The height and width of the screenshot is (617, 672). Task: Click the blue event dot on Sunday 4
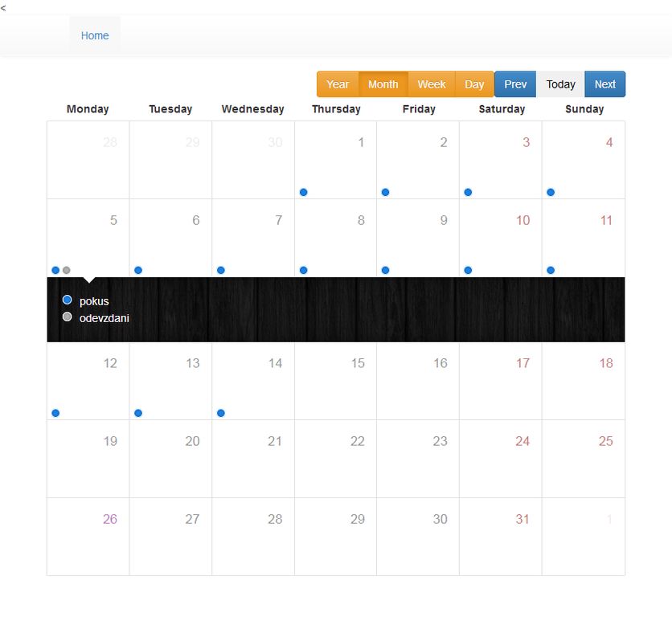pyautogui.click(x=551, y=192)
